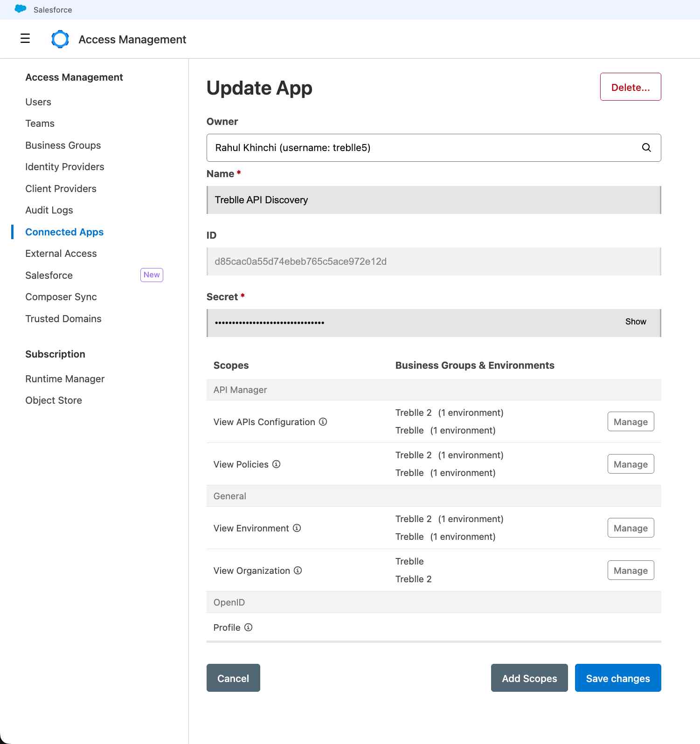Click Save changes button
Screen dimensions: 700x744
[617, 678]
